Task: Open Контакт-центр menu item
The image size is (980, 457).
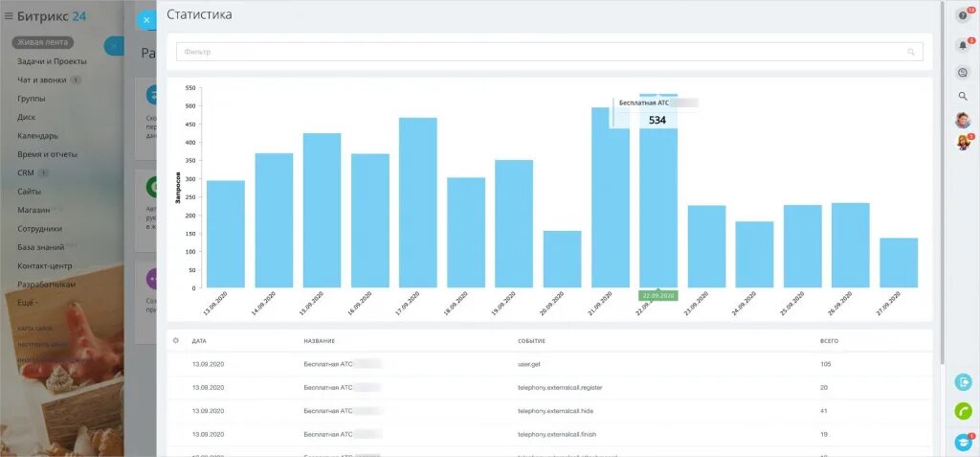Action: 45,265
